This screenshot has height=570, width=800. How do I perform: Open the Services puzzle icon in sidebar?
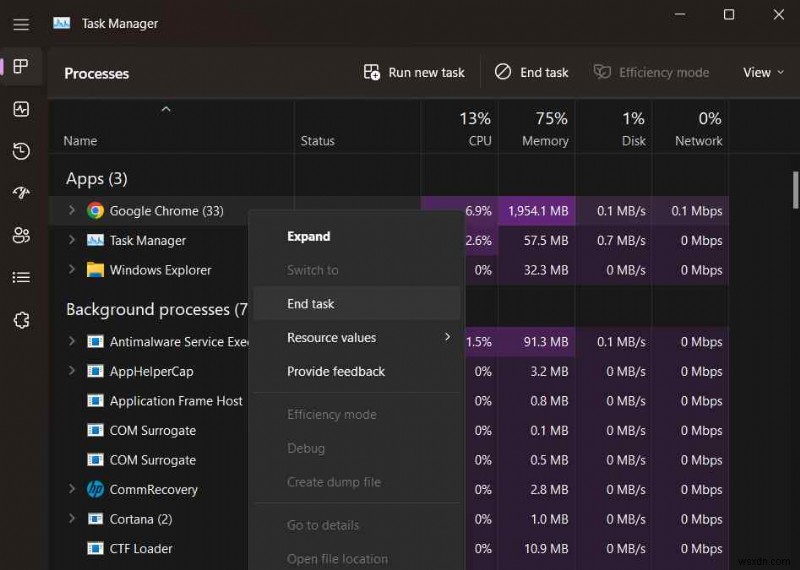click(21, 320)
